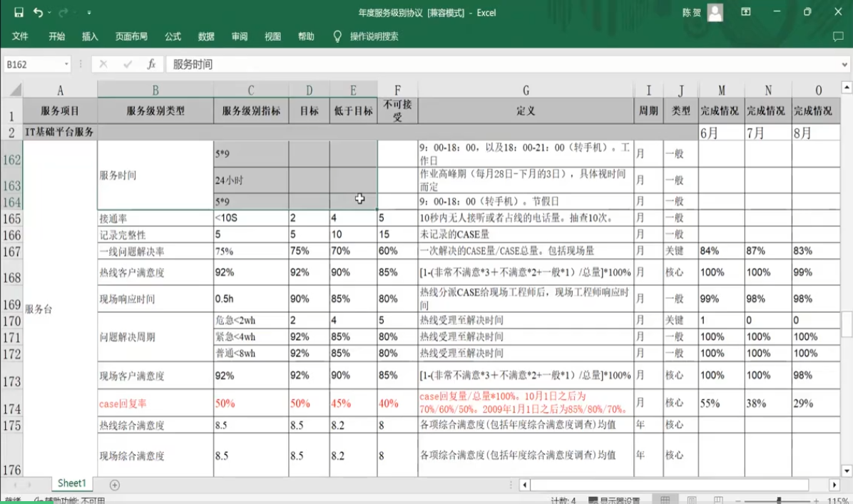Click the Name Box showing B162

(x=33, y=64)
